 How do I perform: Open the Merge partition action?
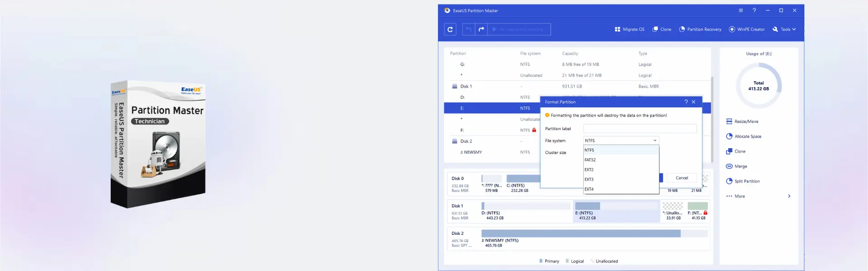tap(736, 166)
